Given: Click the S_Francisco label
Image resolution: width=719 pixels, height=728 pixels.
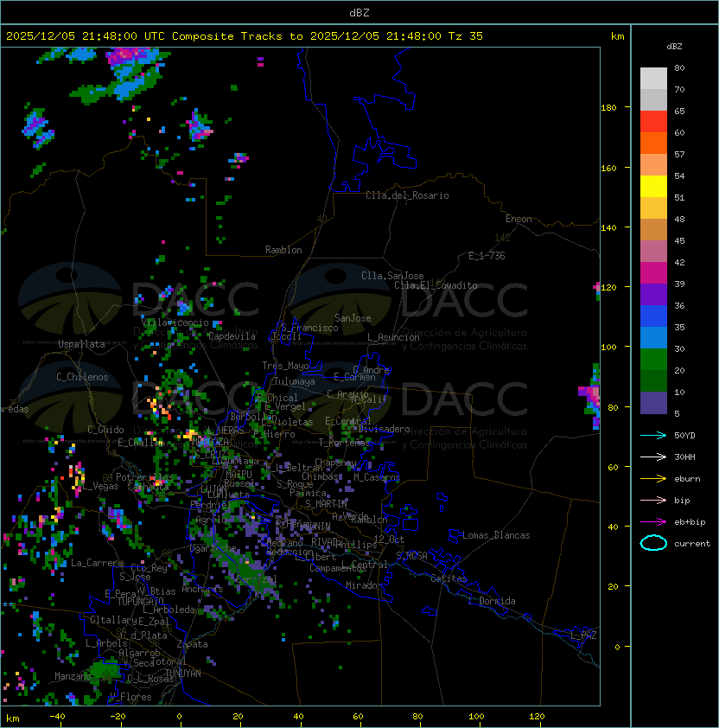Looking at the screenshot, I should (309, 328).
